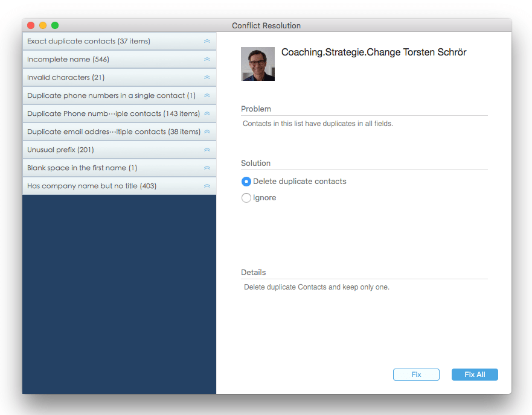Click the Invalid characters chevron icon
532x415 pixels.
(207, 78)
